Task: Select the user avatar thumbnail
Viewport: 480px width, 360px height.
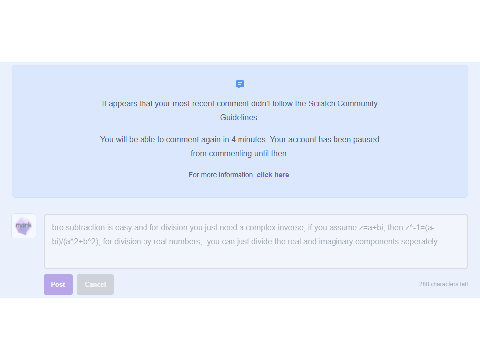Action: coord(24,226)
